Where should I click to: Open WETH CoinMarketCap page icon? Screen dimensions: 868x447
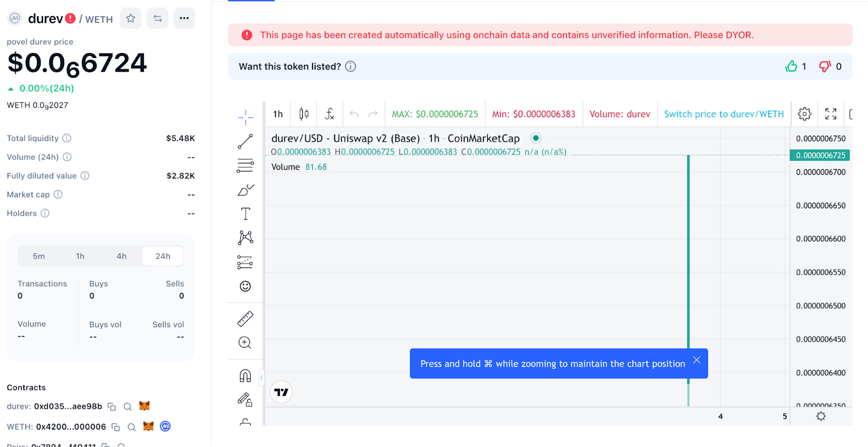point(165,426)
